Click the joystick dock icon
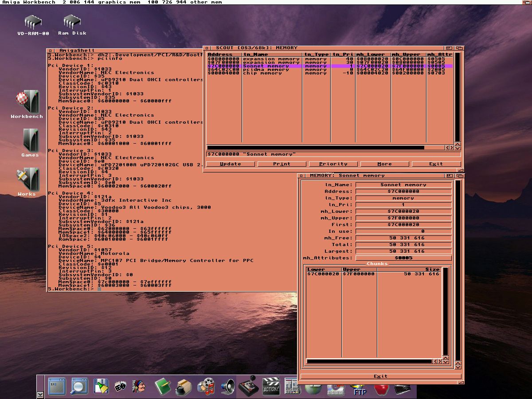This screenshot has height=399, width=532. 250,386
